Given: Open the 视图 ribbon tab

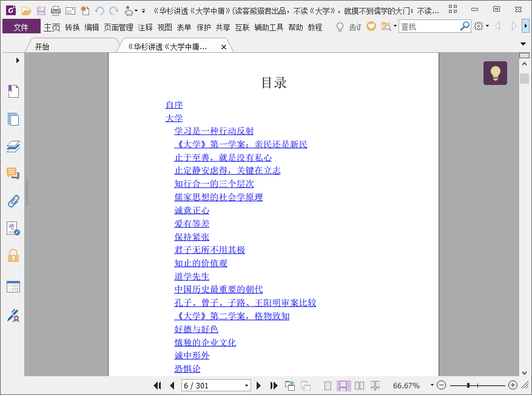Looking at the screenshot, I should [164, 27].
